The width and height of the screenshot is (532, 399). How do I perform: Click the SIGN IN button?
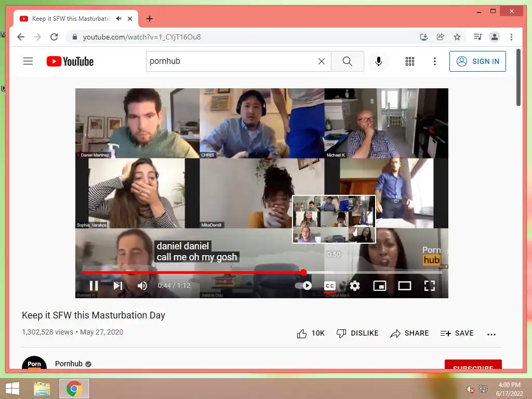(x=477, y=61)
